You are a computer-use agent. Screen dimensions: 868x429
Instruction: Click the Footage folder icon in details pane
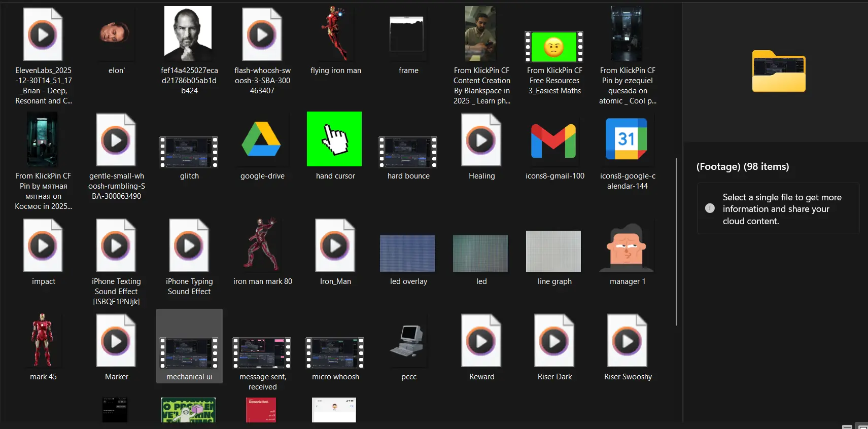(779, 71)
